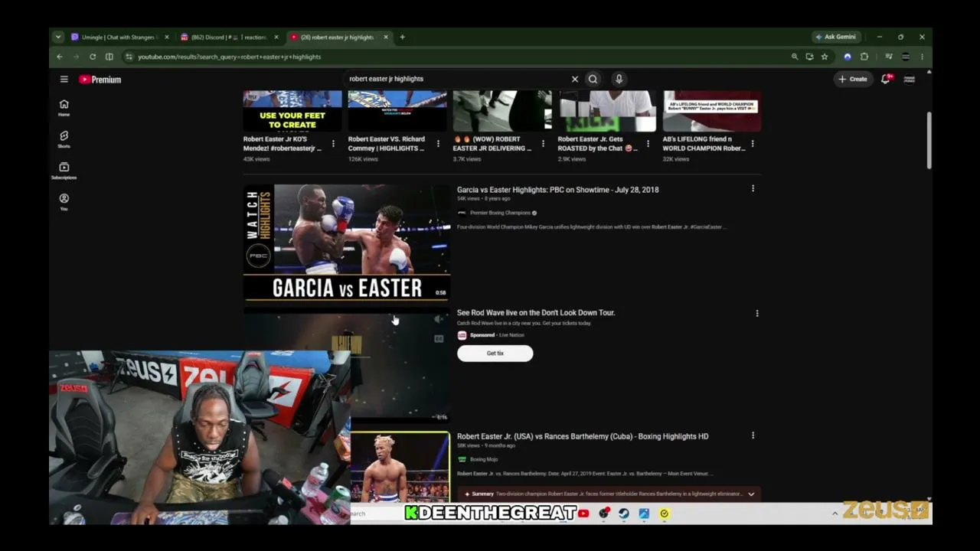Reload the current page
Screen dimensions: 980x551
pyautogui.click(x=93, y=57)
